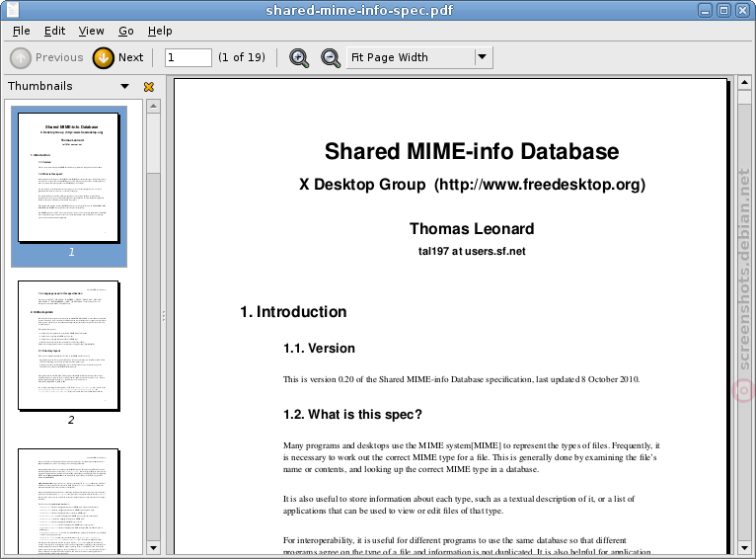Click the sidebar pane divider handle
The height and width of the screenshot is (559, 756).
[x=164, y=316]
